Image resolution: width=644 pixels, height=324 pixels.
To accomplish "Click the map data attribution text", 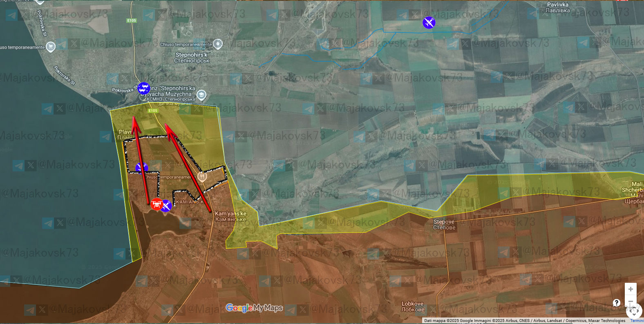I will [x=525, y=321].
